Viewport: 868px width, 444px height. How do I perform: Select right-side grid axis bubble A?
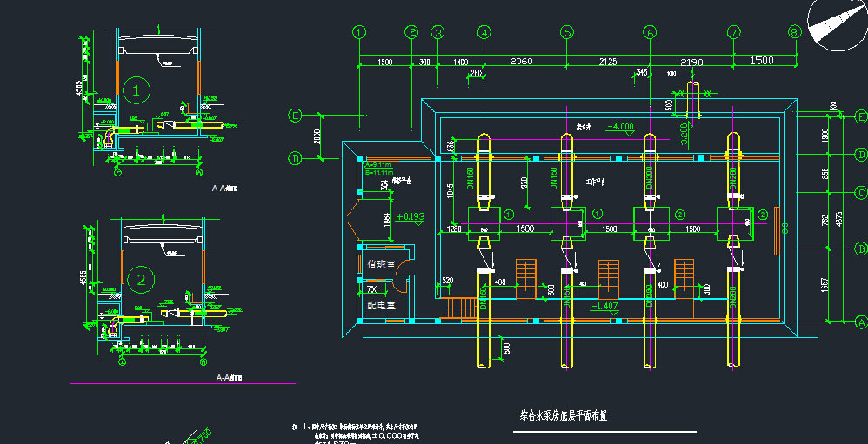(x=861, y=321)
